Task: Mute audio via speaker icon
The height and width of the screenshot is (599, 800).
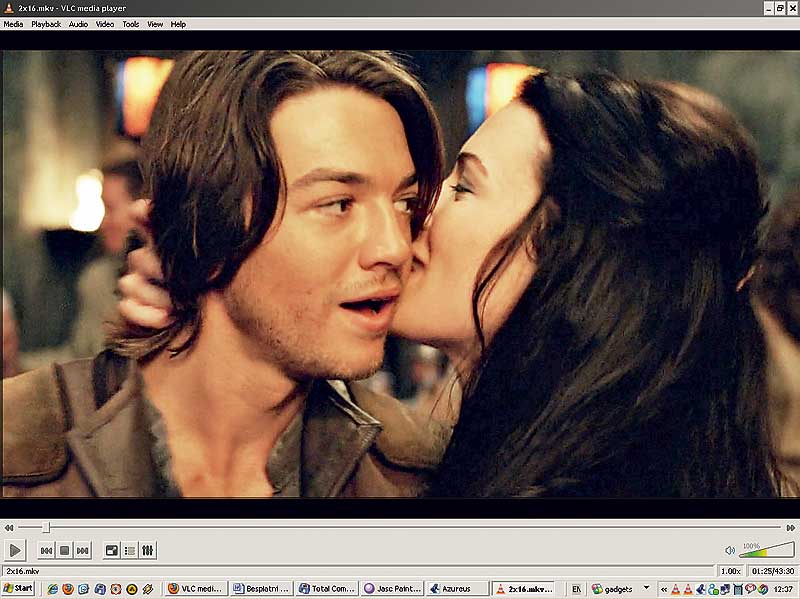Action: (730, 550)
